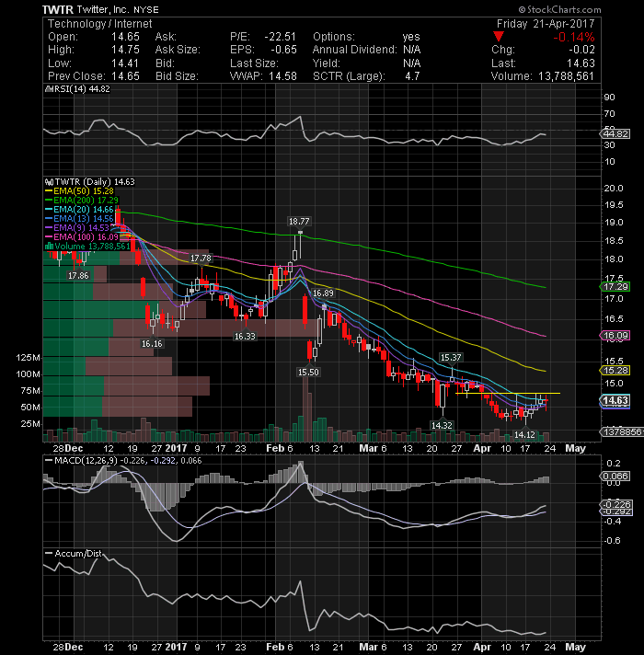644x655 pixels.
Task: Click the RSI 70 axis level label
Action: 609,114
